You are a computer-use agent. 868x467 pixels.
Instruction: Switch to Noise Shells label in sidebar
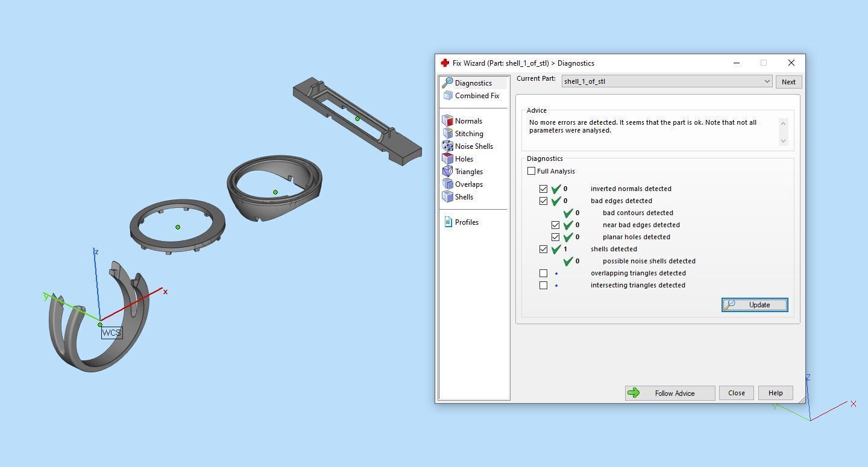tap(474, 146)
